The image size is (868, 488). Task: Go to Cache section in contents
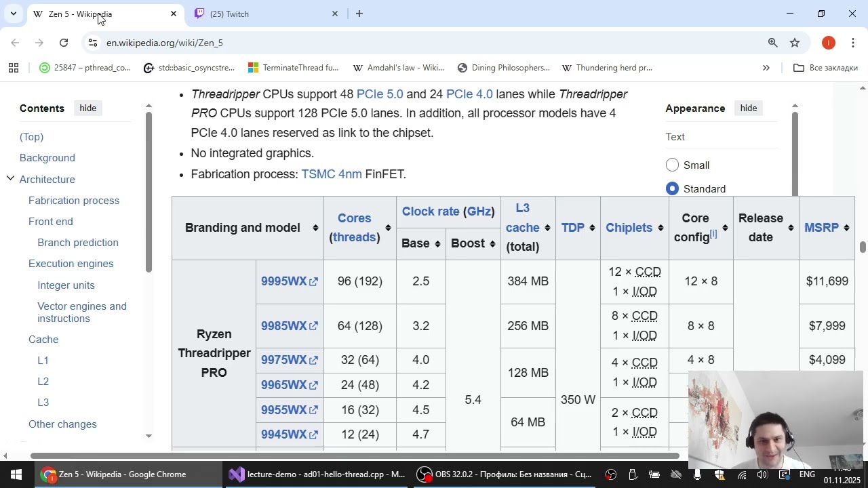(x=43, y=340)
